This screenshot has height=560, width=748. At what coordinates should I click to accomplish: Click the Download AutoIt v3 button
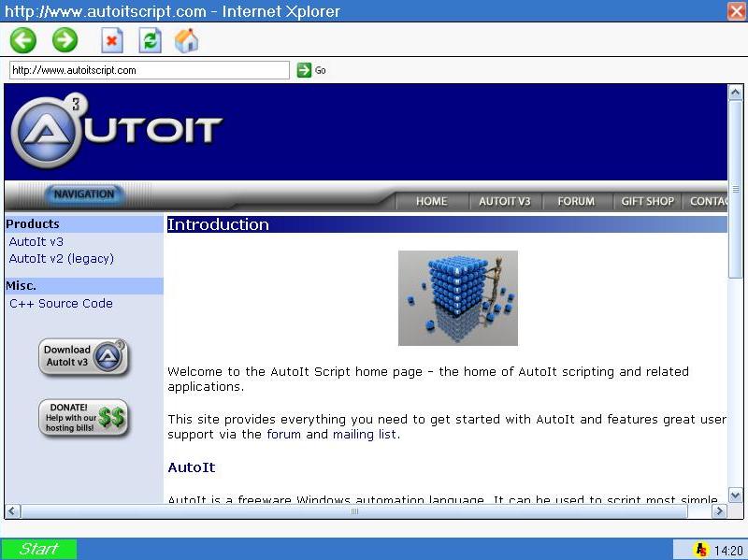pyautogui.click(x=83, y=357)
